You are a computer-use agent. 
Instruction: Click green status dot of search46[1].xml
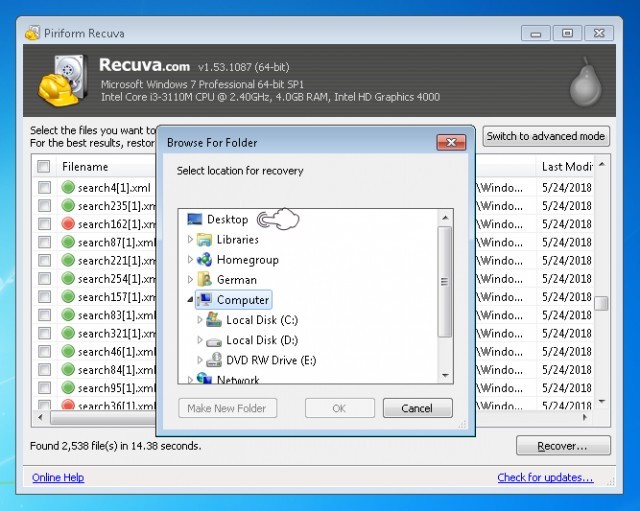coord(68,351)
